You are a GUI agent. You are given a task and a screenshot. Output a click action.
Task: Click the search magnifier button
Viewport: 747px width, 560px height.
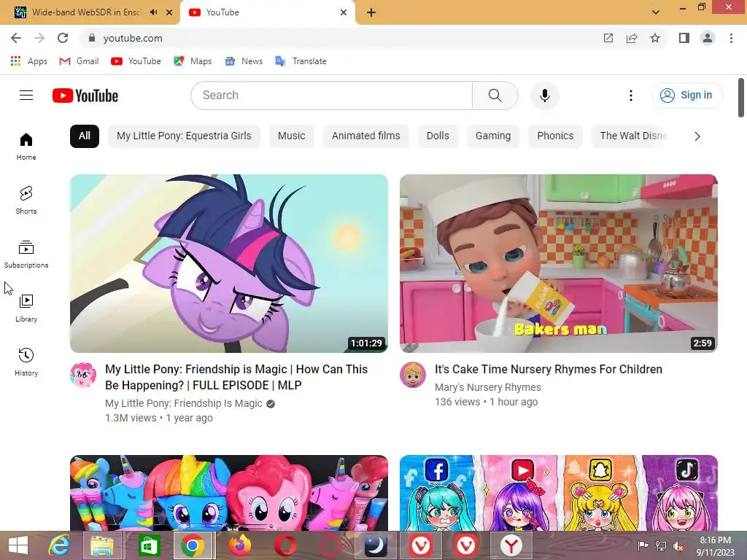tap(495, 96)
